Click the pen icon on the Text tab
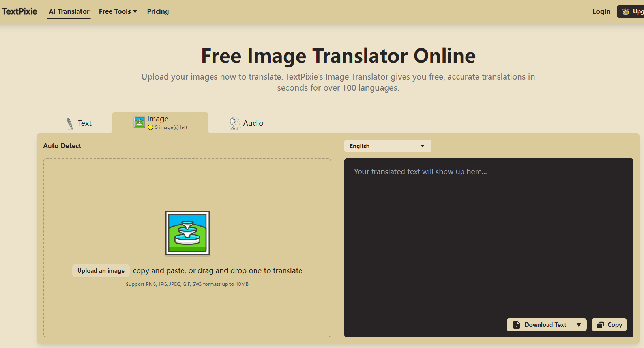Screen dimensions: 644x348 pos(70,123)
